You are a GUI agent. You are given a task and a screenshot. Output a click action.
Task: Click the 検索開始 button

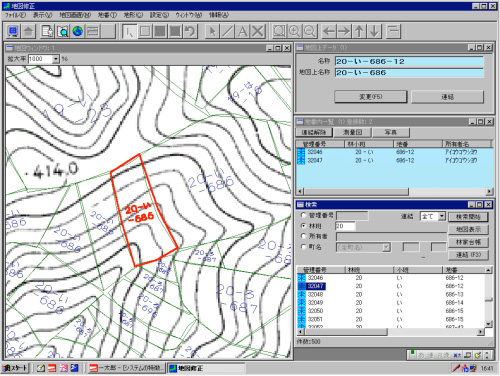(x=468, y=217)
